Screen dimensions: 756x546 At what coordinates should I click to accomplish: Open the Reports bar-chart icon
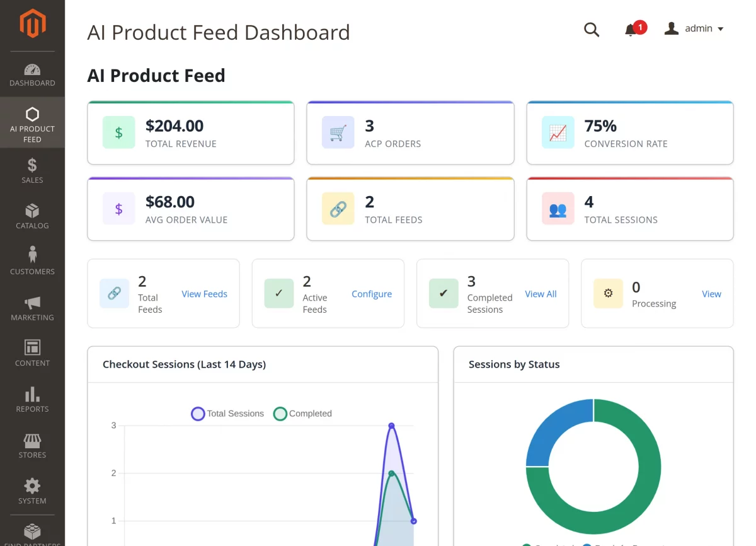point(32,395)
